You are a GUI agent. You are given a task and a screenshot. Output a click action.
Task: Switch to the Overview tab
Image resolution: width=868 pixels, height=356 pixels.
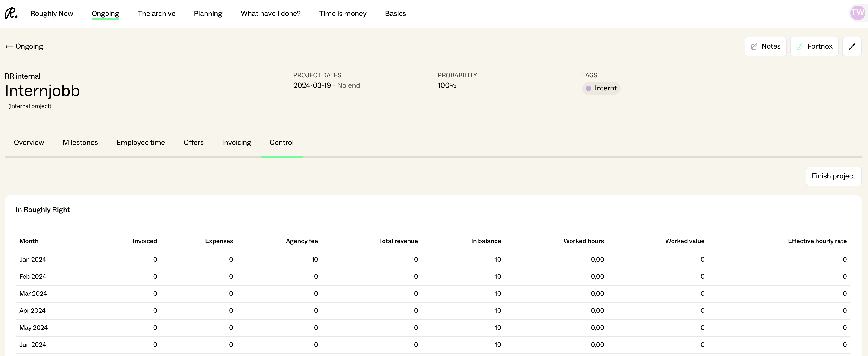pyautogui.click(x=29, y=143)
